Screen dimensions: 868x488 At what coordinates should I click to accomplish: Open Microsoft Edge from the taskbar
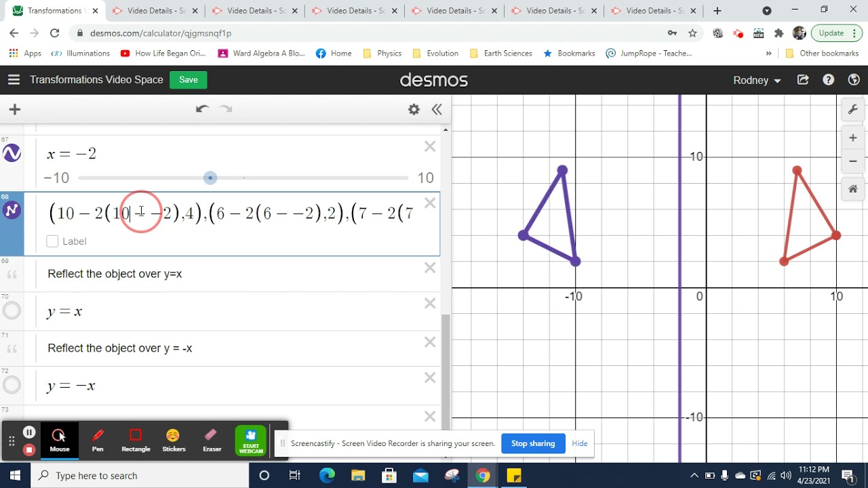click(327, 475)
